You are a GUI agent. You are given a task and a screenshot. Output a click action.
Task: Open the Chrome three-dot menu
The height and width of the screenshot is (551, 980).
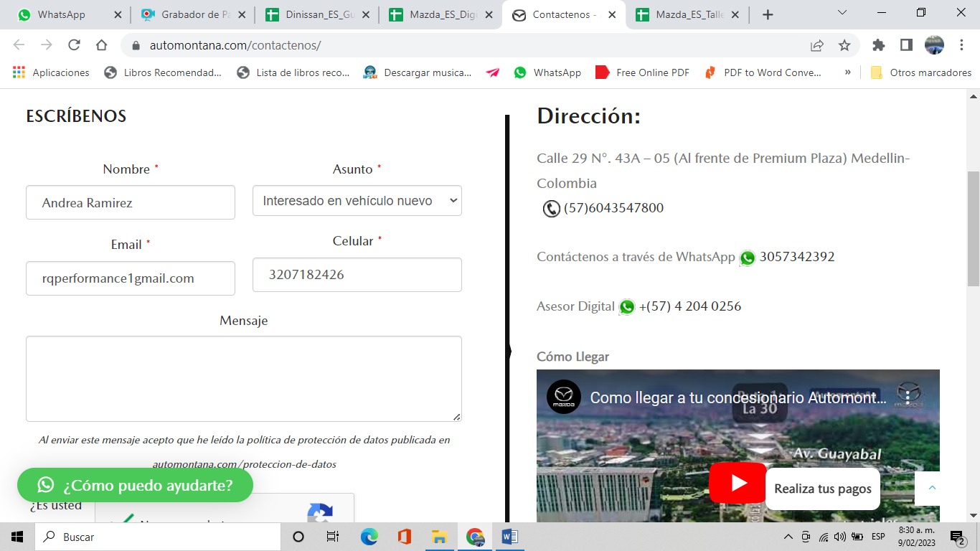point(961,45)
